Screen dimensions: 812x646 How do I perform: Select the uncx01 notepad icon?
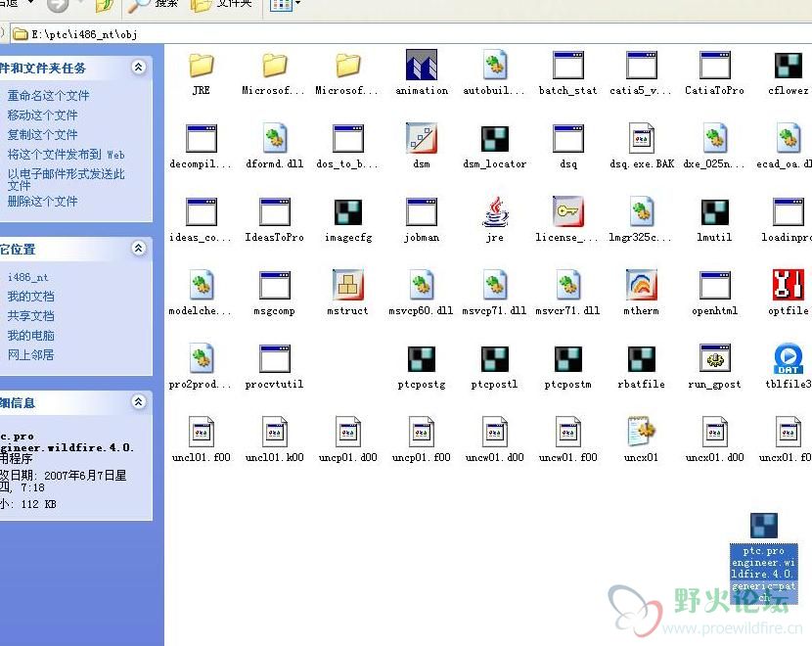click(642, 431)
